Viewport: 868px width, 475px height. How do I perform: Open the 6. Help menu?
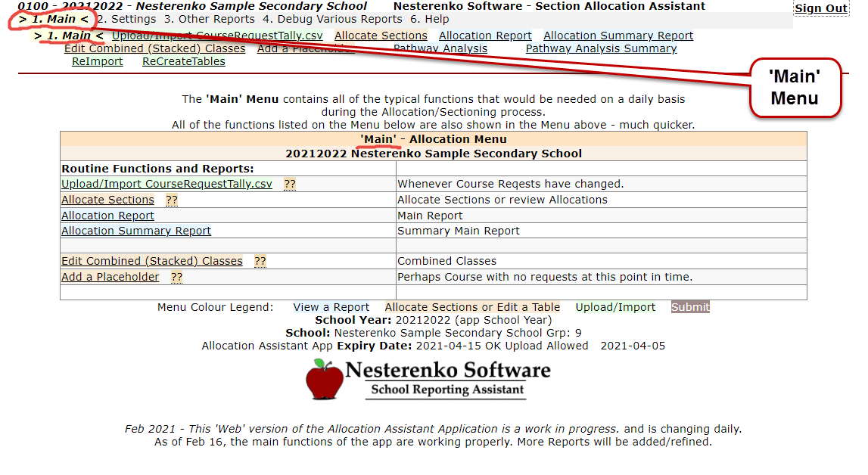429,19
